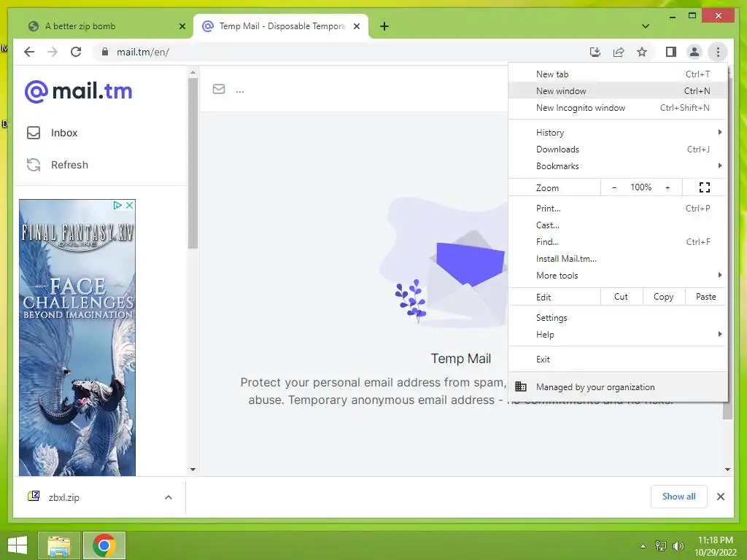
Task: Click the install app icon in address bar
Action: pyautogui.click(x=595, y=52)
